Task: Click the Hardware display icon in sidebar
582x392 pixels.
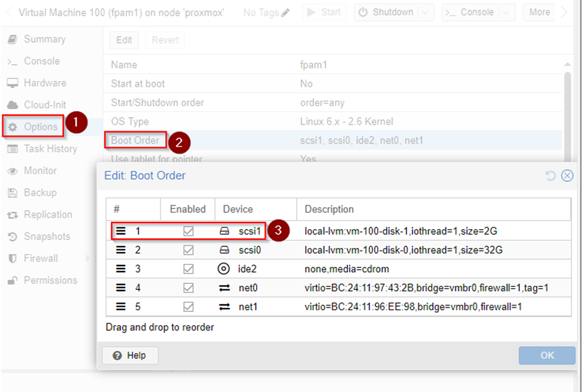Action: click(x=13, y=83)
